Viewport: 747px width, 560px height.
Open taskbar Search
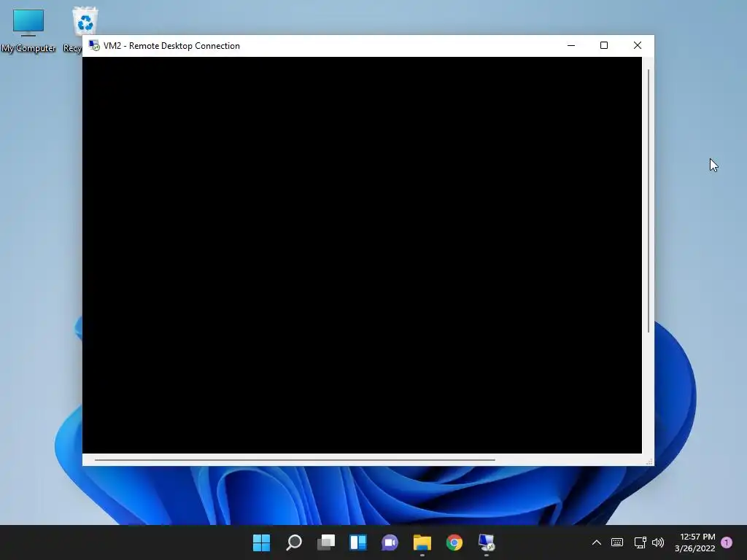[x=294, y=542]
